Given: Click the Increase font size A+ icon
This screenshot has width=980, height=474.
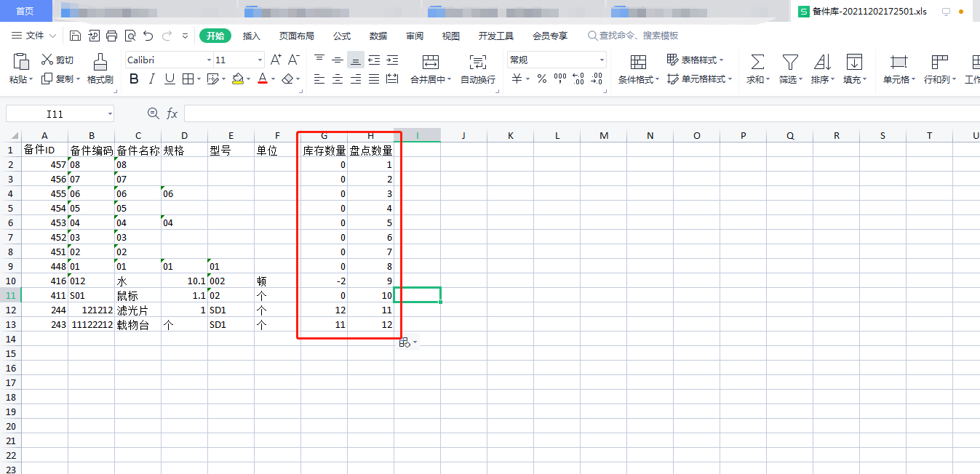Looking at the screenshot, I should [x=276, y=60].
